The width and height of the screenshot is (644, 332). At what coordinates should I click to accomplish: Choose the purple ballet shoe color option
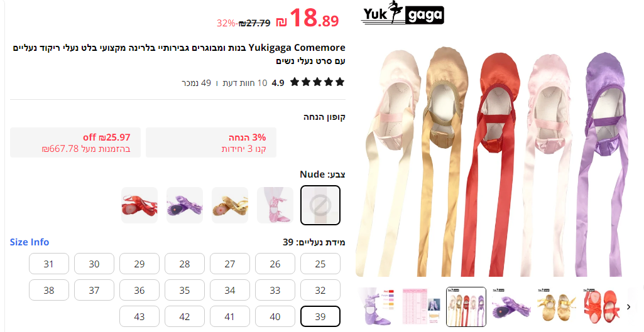[x=185, y=205]
